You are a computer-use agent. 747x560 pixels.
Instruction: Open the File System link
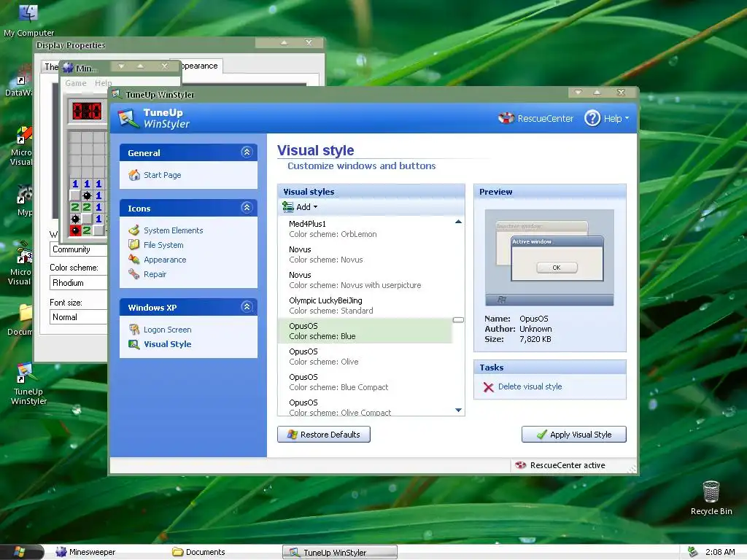point(163,245)
